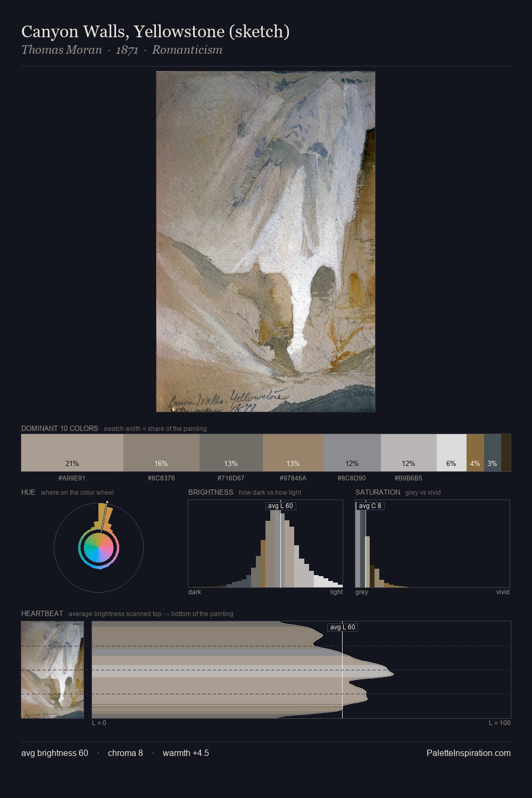The height and width of the screenshot is (798, 532).
Task: Select the near-white 6% swatch
Action: (x=452, y=453)
